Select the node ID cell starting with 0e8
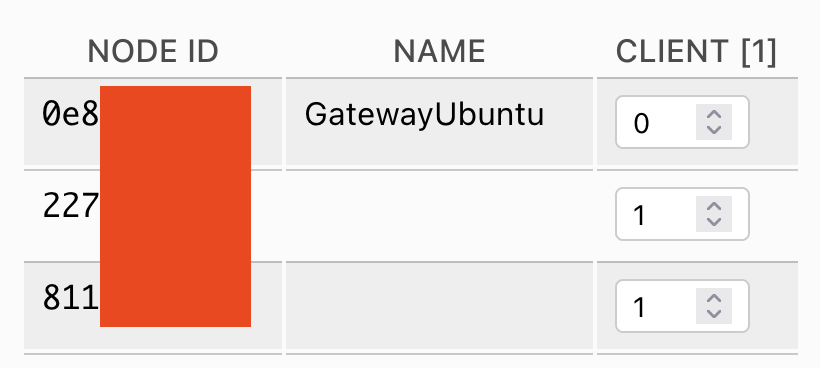 pyautogui.click(x=153, y=122)
